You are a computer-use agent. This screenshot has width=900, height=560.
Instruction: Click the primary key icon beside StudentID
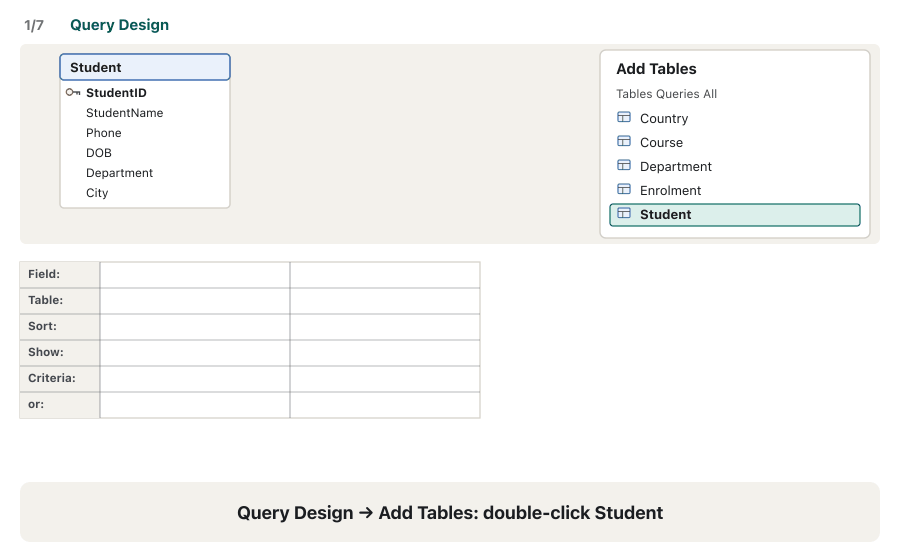(73, 92)
